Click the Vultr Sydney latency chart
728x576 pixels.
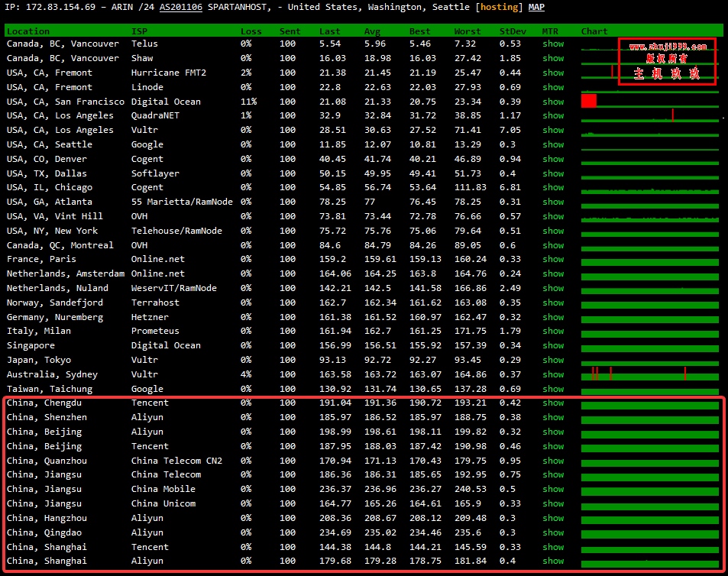(x=649, y=374)
